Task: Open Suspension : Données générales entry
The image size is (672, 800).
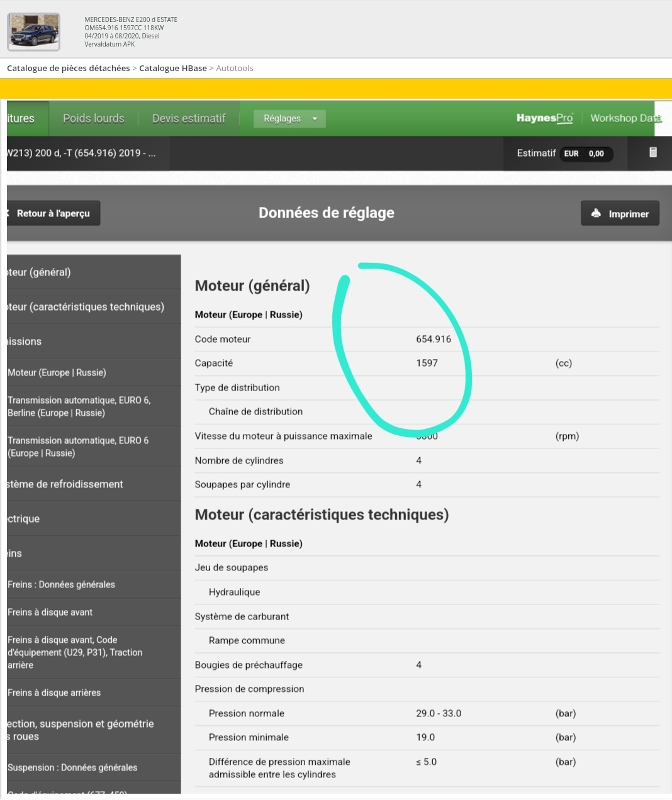Action: (94, 767)
